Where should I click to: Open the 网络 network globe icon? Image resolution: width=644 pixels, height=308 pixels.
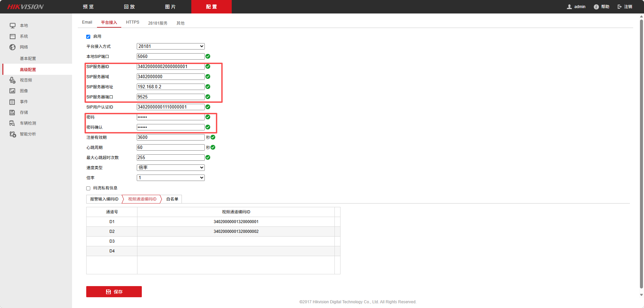[12, 47]
